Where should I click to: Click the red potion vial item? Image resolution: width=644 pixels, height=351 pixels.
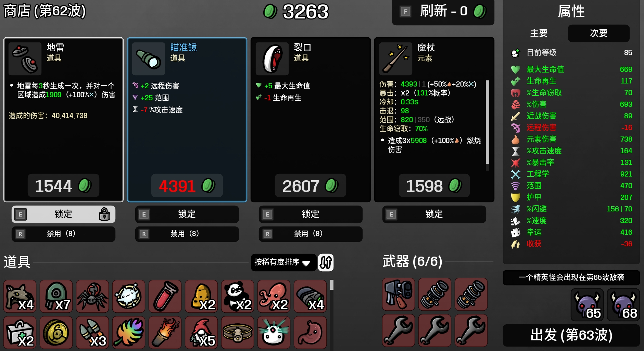click(165, 296)
